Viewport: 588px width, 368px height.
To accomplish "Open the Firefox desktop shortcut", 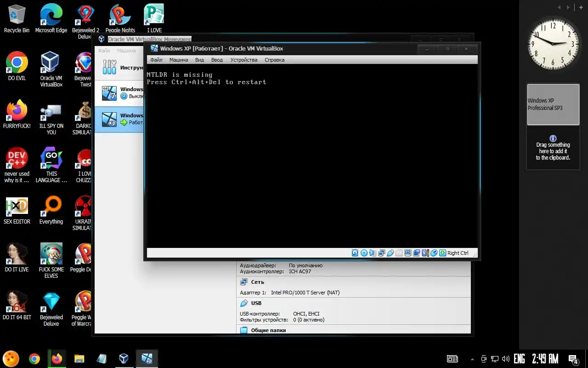I will [17, 114].
